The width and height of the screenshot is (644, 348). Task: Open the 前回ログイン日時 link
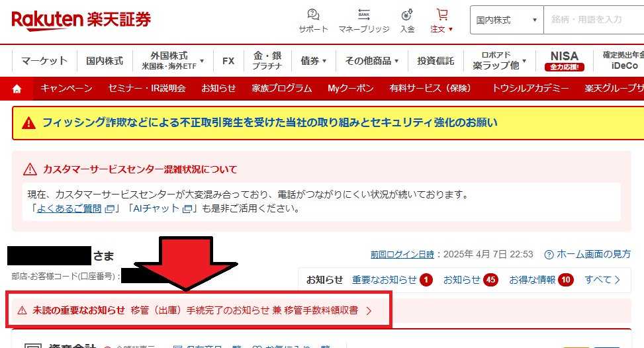click(x=402, y=255)
